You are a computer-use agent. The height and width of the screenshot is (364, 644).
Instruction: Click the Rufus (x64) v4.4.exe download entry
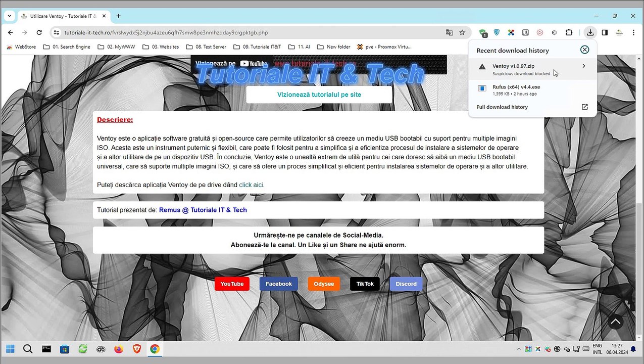point(532,90)
